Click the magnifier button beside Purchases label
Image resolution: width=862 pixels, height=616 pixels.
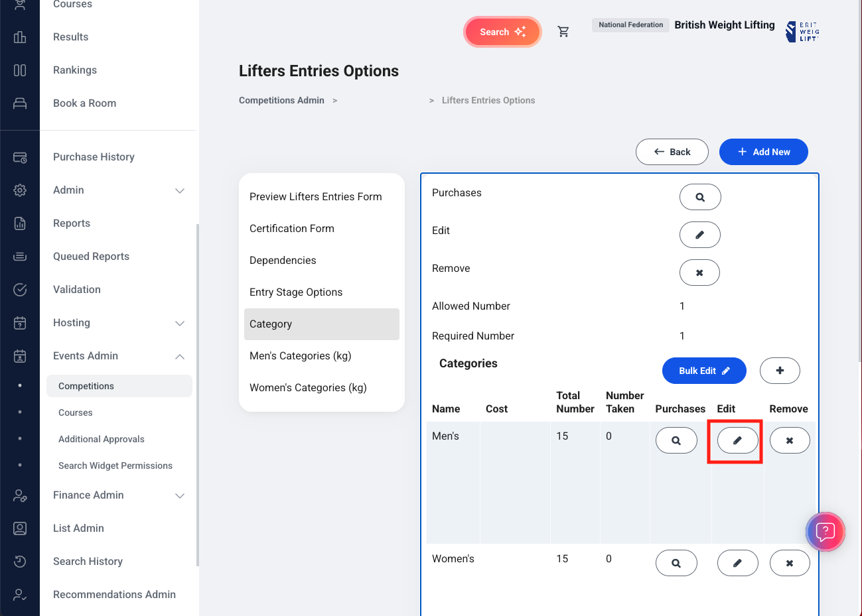tap(700, 197)
